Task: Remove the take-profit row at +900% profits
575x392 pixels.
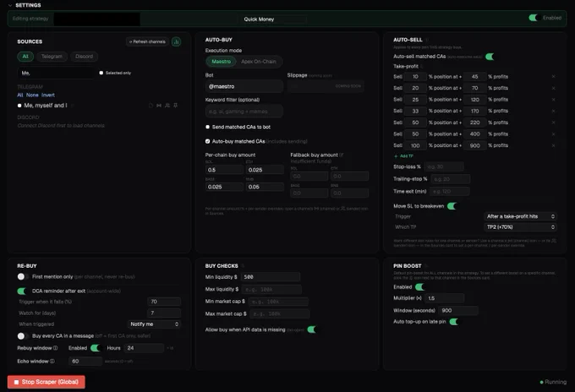Action: 553,145
